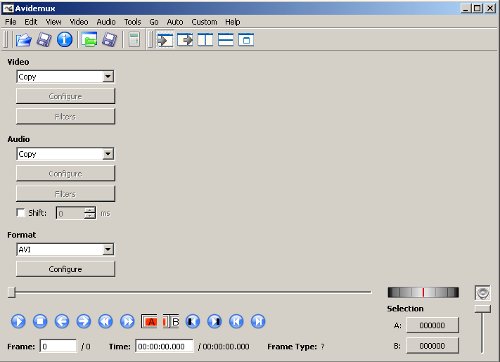Open the Tools menu
Viewport: 500px width, 362px height.
point(133,22)
